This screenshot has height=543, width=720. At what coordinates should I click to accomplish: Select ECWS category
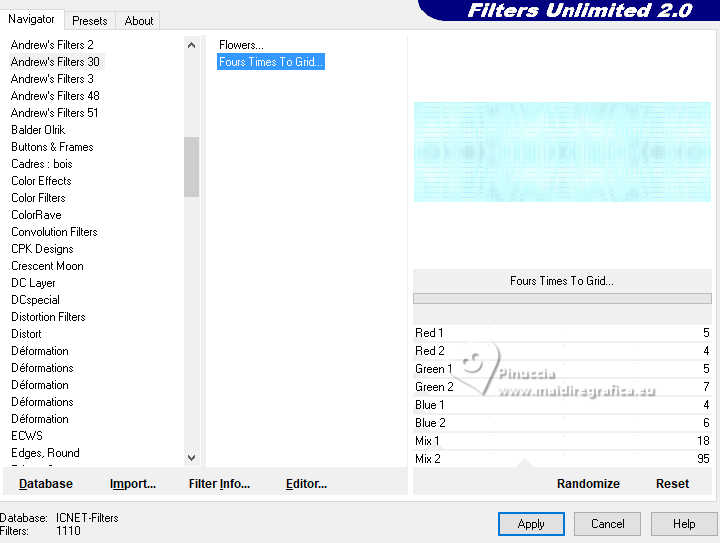click(27, 436)
